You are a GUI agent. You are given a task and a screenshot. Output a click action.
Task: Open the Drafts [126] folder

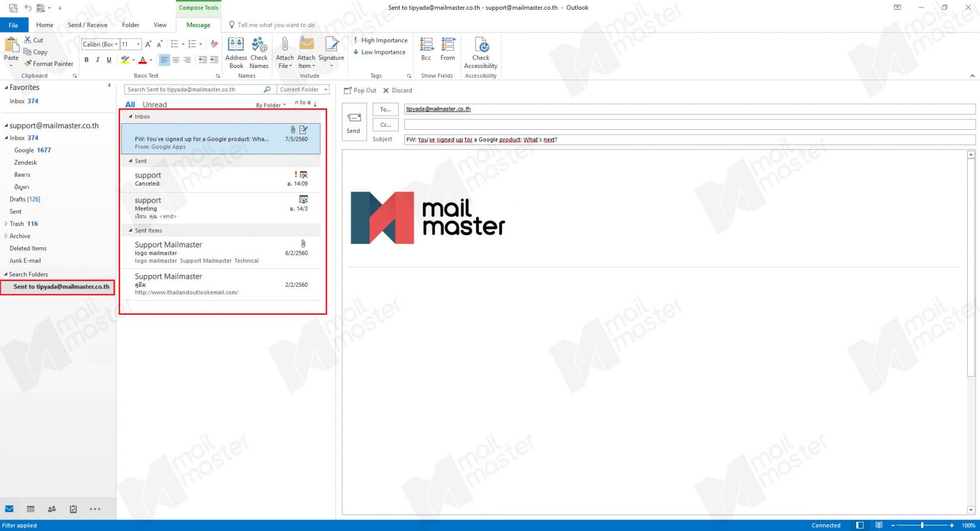[x=25, y=199]
